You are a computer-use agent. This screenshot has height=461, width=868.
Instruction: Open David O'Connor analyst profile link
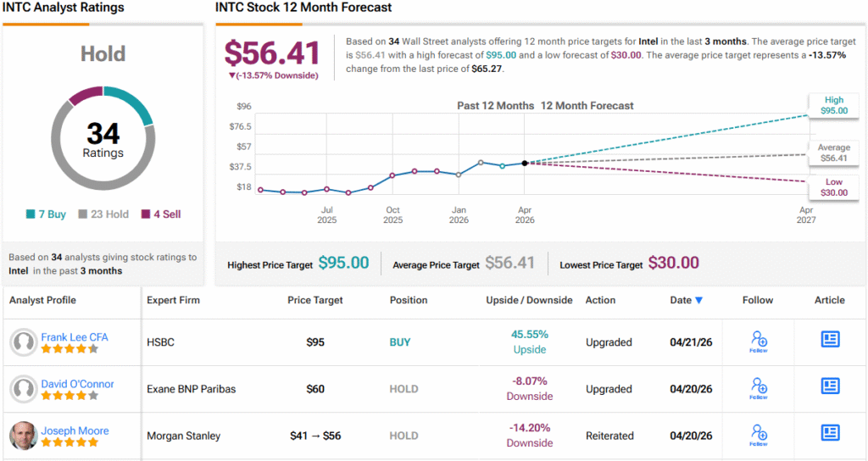coord(77,384)
